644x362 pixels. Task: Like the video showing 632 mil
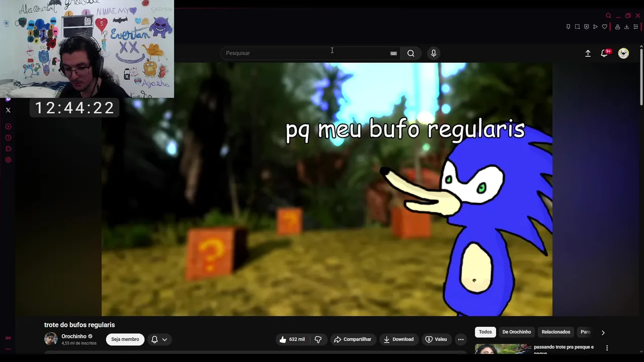point(292,339)
